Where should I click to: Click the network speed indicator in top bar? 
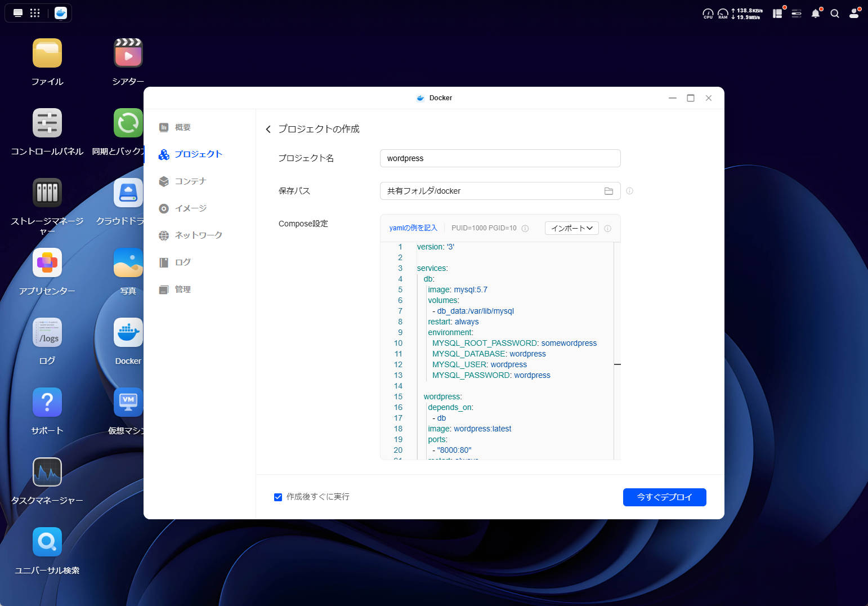click(x=747, y=14)
